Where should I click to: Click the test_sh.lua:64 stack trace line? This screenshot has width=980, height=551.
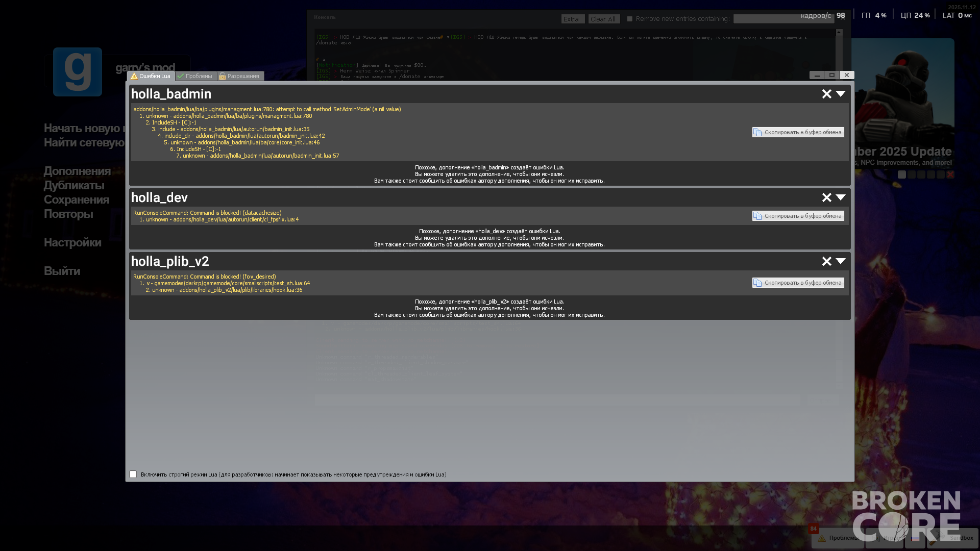click(225, 283)
